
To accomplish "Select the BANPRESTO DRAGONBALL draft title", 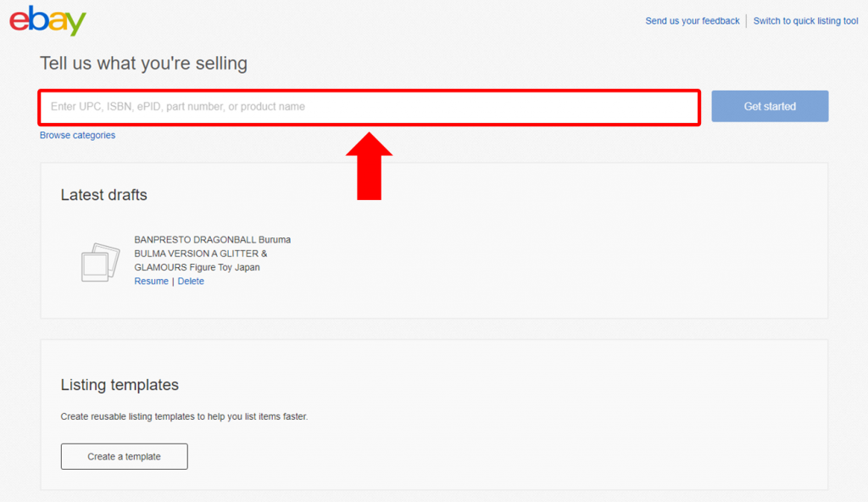I will tap(212, 254).
